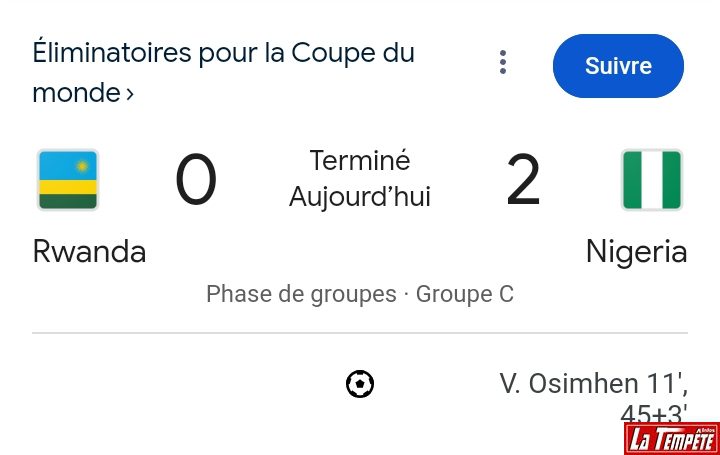Click Rwanda's score of 0
The image size is (720, 455).
(196, 181)
